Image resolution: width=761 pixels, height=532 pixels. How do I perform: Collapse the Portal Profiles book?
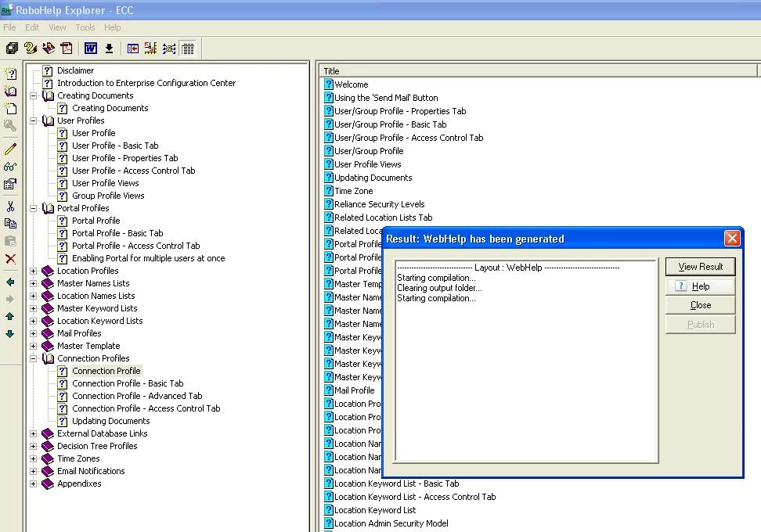coord(34,209)
